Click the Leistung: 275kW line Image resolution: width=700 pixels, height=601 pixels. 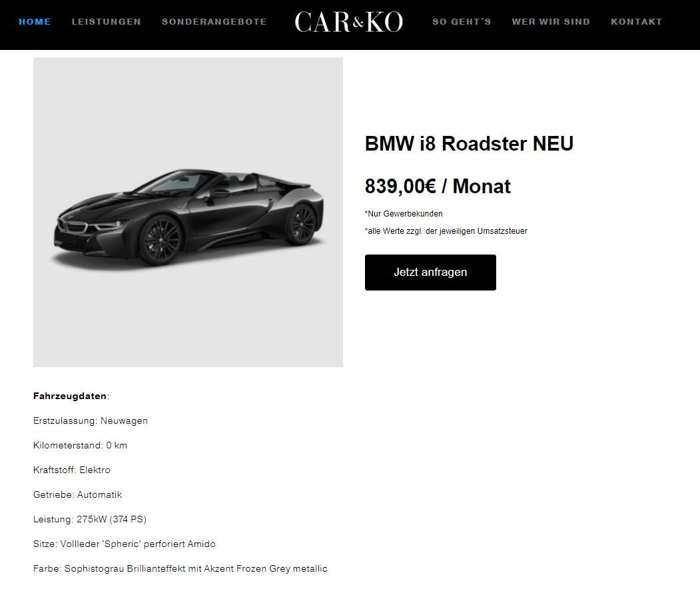pyautogui.click(x=90, y=519)
